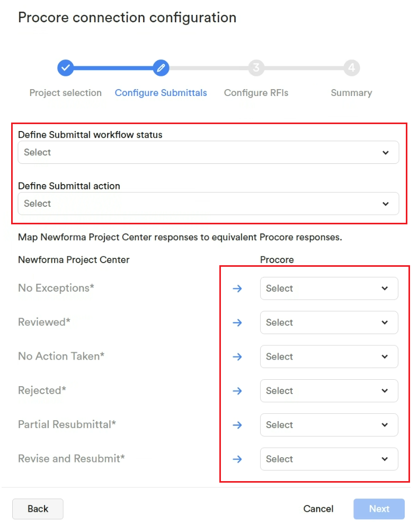Expand the Procore dropdown for No Exceptions
This screenshot has height=532, width=418.
[x=329, y=289]
